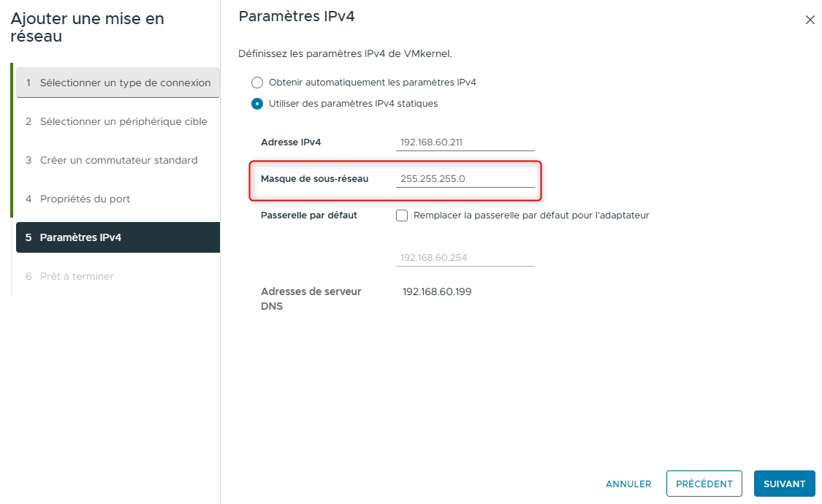Focus the Adresse IPv4 input field
Viewport: 822px width, 504px height.
point(465,142)
